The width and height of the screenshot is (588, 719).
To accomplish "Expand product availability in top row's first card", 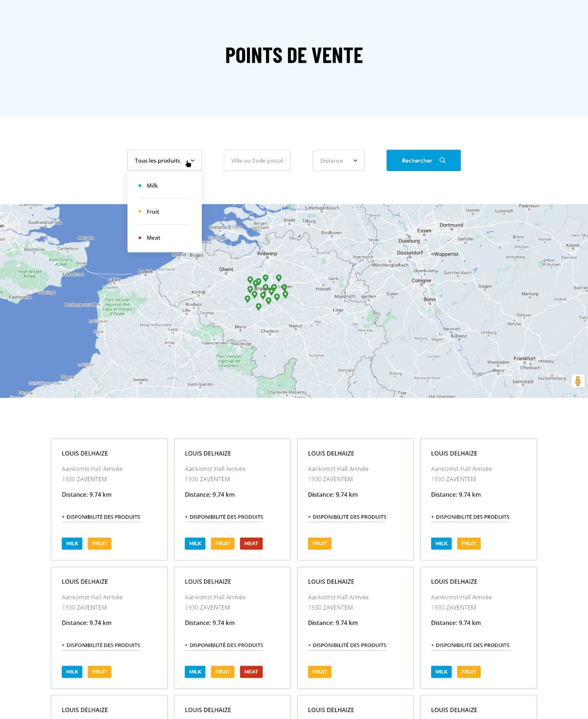I will [x=101, y=517].
